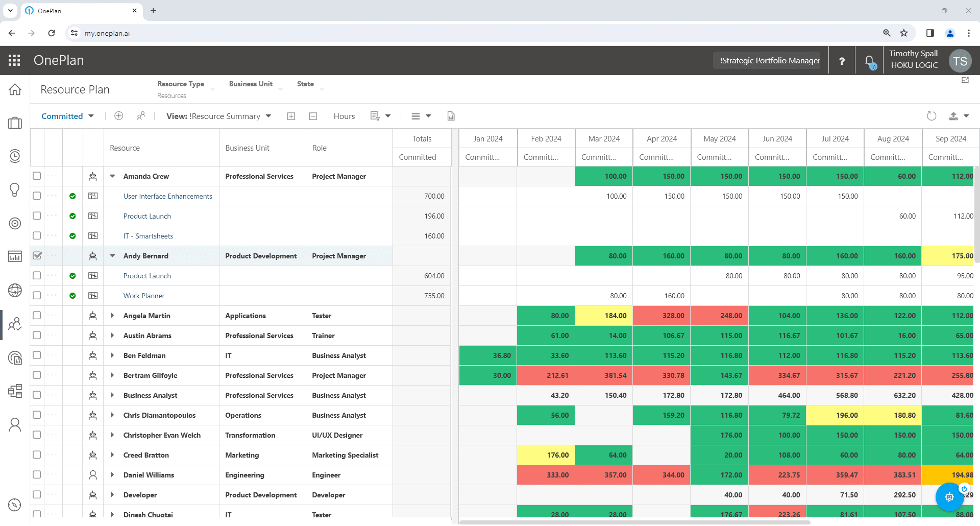Bookmark this page with the star
Screen dimensions: 980x526
(x=904, y=33)
